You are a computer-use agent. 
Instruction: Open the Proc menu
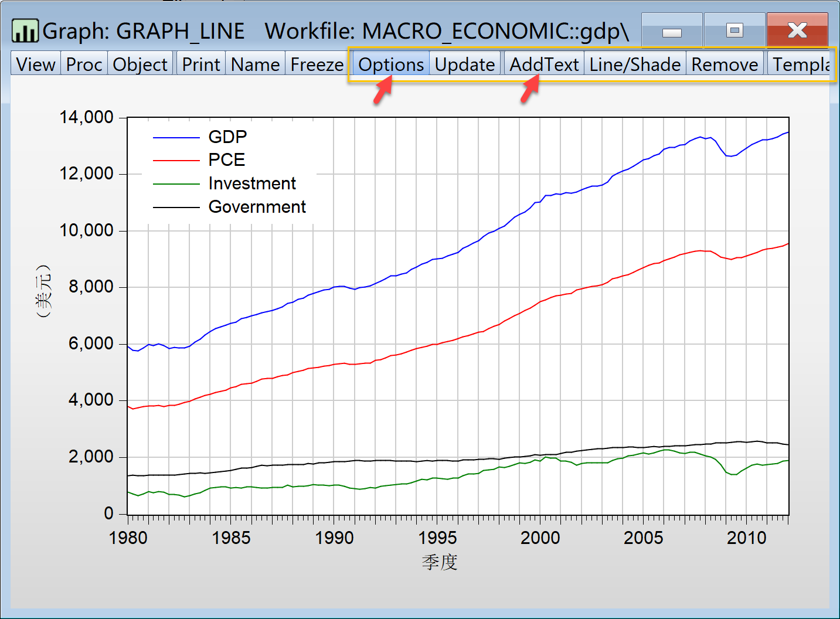[x=84, y=64]
